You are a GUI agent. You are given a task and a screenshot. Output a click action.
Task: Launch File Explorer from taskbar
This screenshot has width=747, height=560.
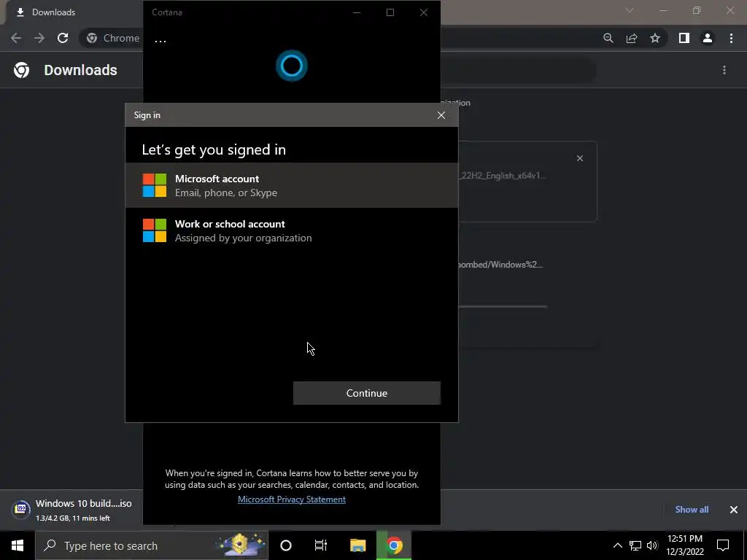tap(357, 545)
